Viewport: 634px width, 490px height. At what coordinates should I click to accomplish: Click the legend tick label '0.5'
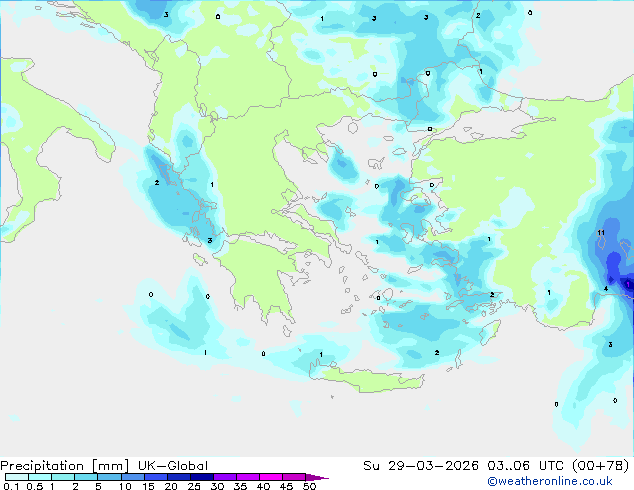(35, 486)
